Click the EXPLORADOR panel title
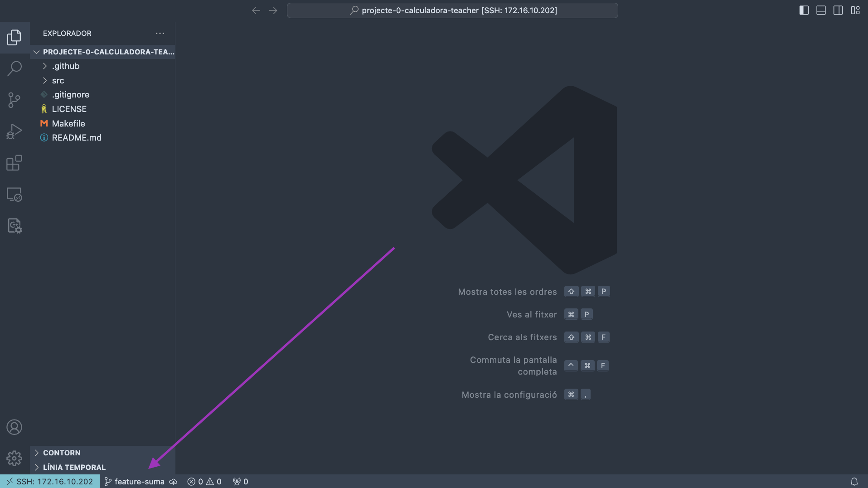The image size is (868, 488). click(x=67, y=33)
